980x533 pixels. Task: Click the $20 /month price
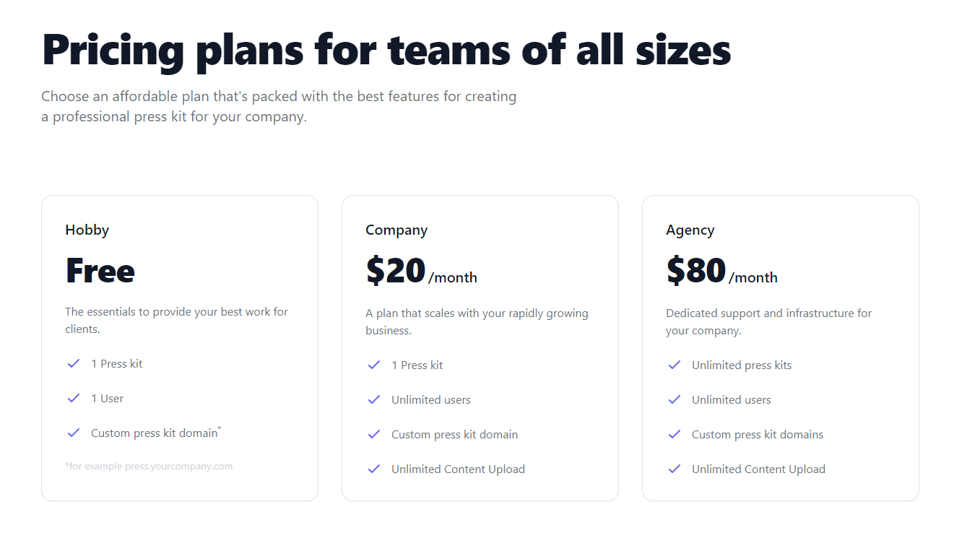[x=421, y=272]
